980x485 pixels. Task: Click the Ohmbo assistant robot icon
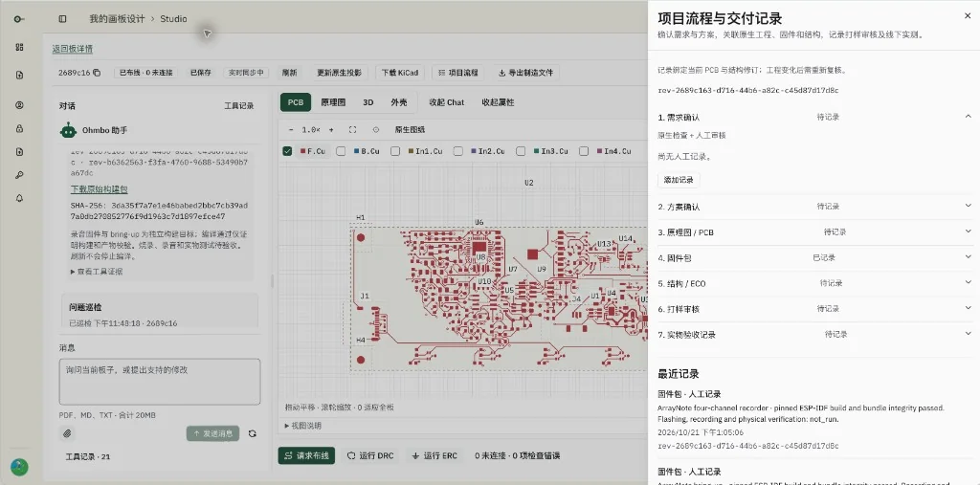click(x=68, y=131)
